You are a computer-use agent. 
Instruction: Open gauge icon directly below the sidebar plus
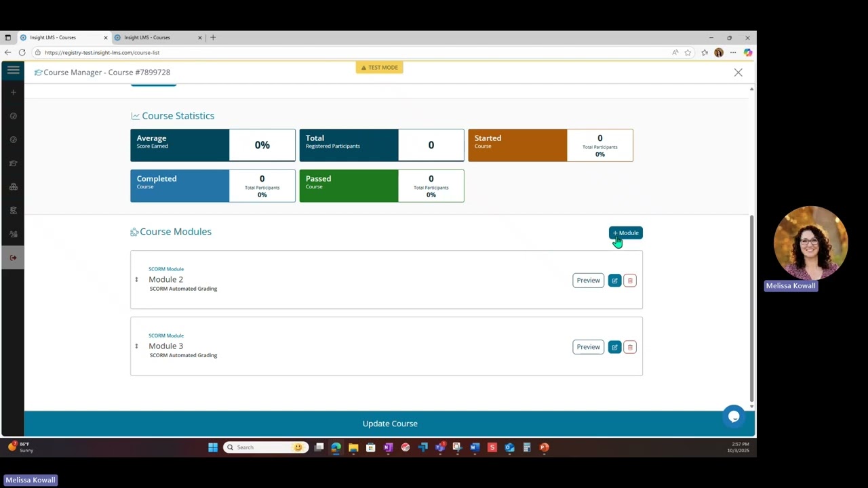13,116
